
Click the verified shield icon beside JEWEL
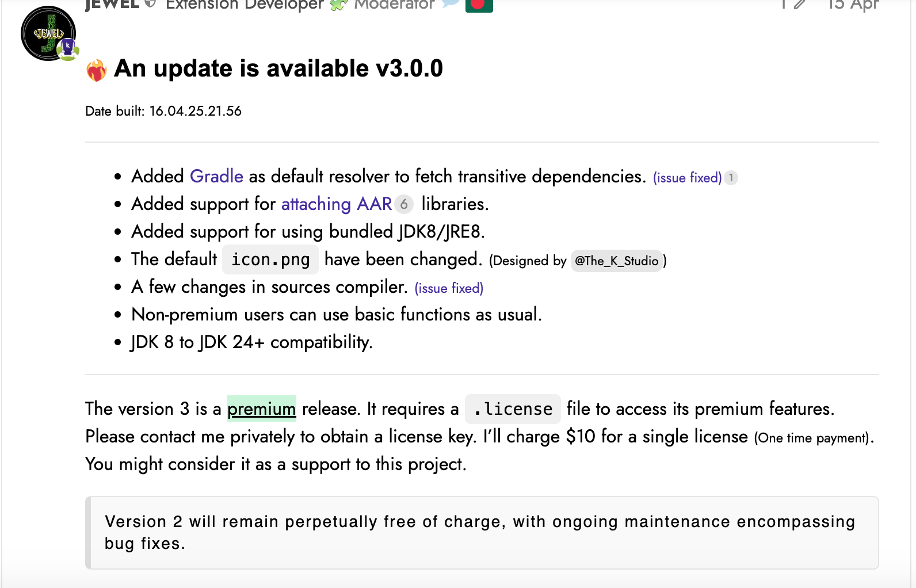click(x=150, y=3)
